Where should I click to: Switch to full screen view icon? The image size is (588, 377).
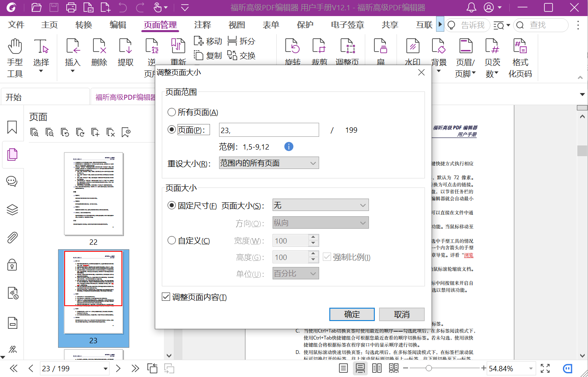(545, 368)
